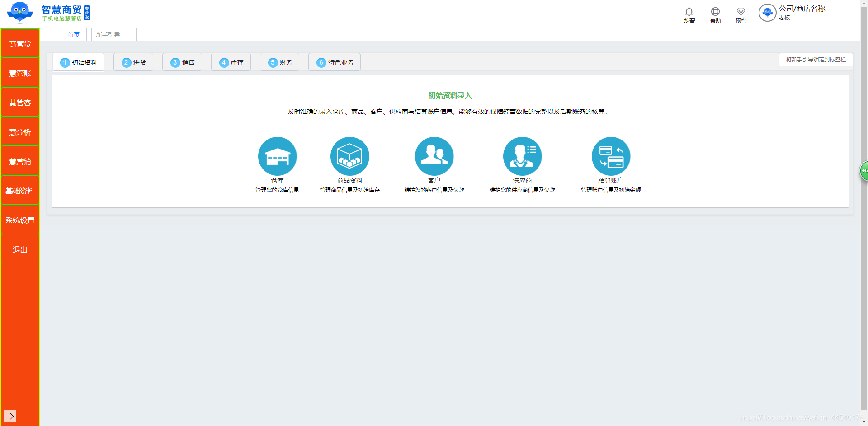Click the owl logo of 智慧商贸
868x426 pixels.
coord(20,12)
